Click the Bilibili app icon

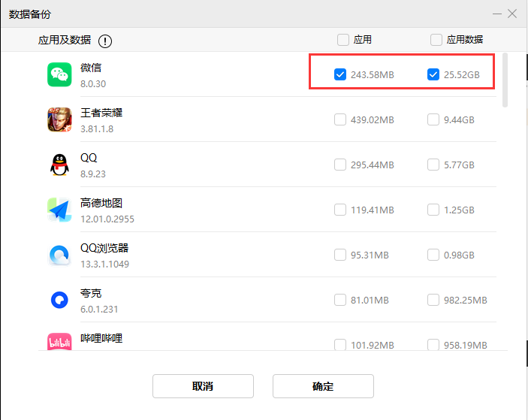pyautogui.click(x=59, y=342)
